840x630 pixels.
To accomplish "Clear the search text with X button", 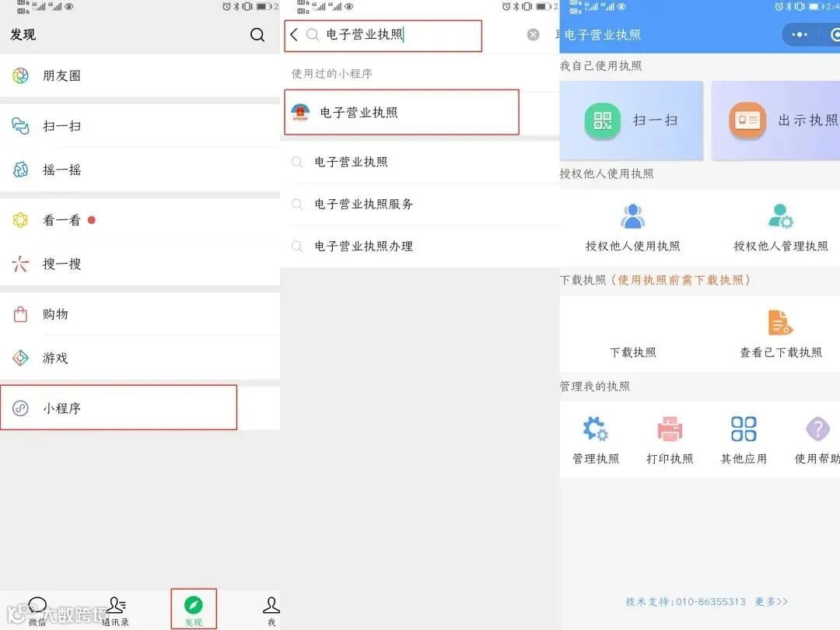I will pyautogui.click(x=533, y=35).
